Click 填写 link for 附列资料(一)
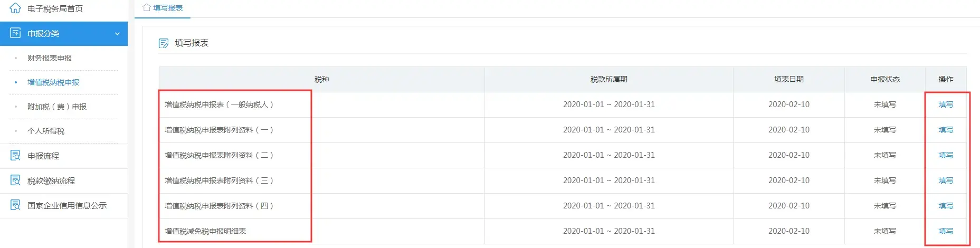 [945, 130]
